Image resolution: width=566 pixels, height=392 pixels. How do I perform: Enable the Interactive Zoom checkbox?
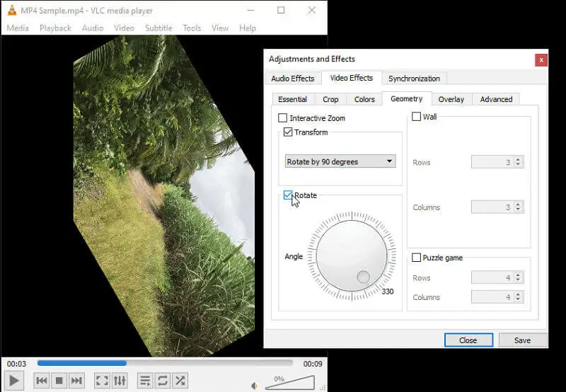coord(283,118)
